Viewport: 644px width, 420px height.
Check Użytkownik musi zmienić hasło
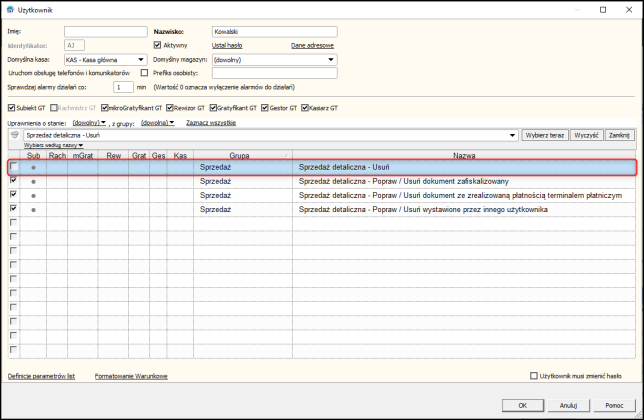534,376
